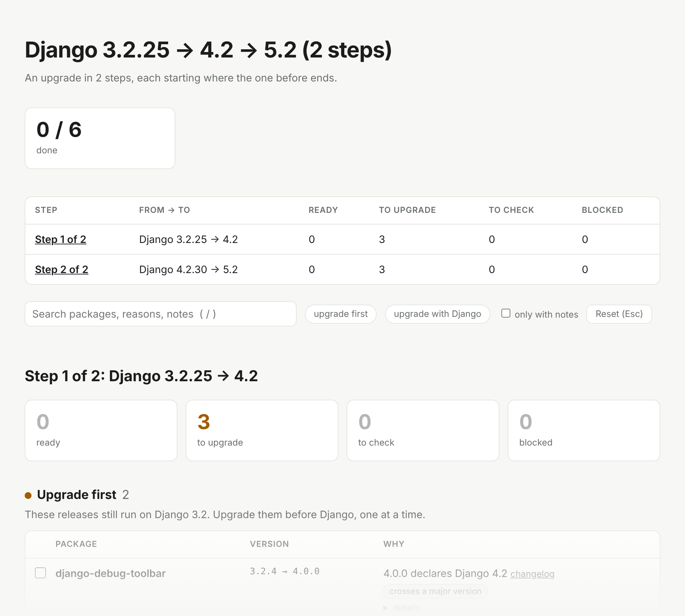Click the WHY column header
Image resolution: width=685 pixels, height=616 pixels.
[x=394, y=544]
